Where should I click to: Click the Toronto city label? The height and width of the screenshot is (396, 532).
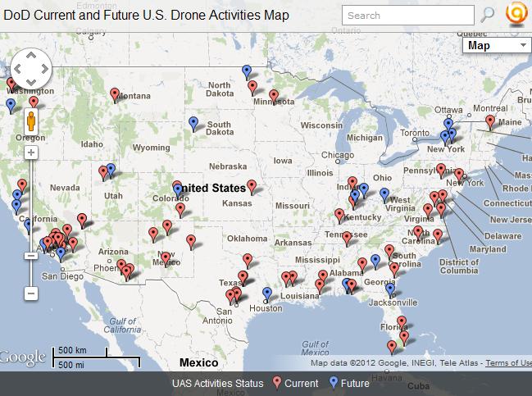point(415,133)
